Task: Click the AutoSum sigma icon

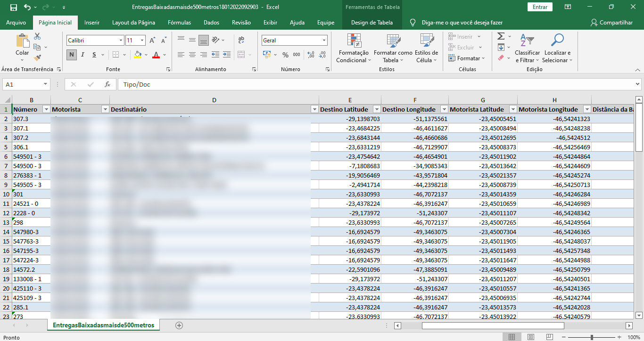Action: (x=501, y=37)
